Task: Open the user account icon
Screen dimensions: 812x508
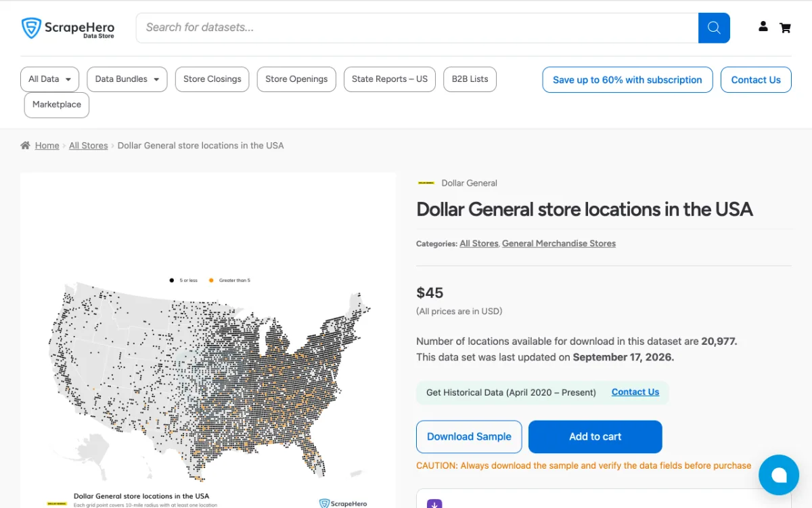Action: pos(763,27)
